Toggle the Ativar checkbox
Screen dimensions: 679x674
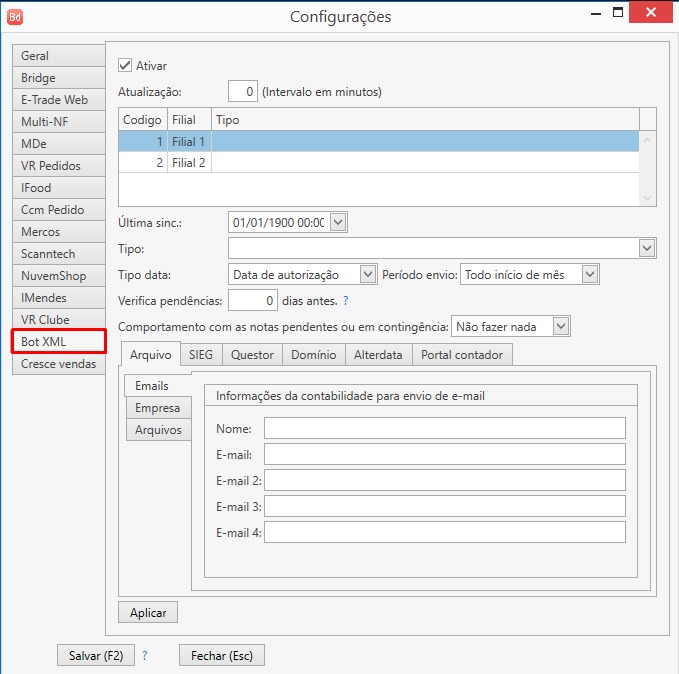(x=125, y=65)
